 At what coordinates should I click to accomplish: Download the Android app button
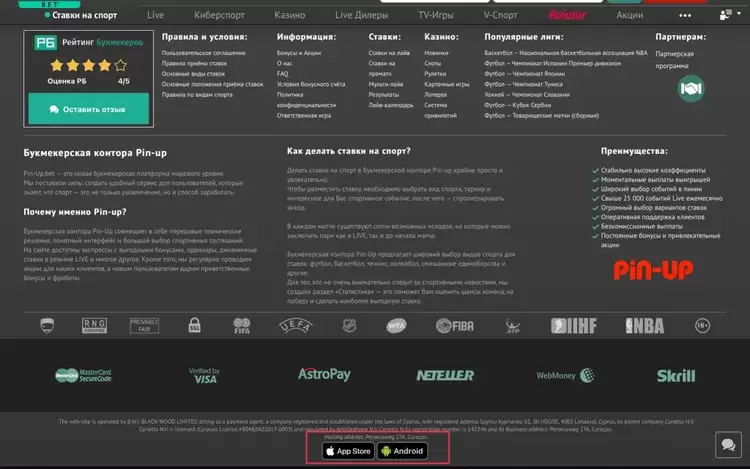pos(402,451)
